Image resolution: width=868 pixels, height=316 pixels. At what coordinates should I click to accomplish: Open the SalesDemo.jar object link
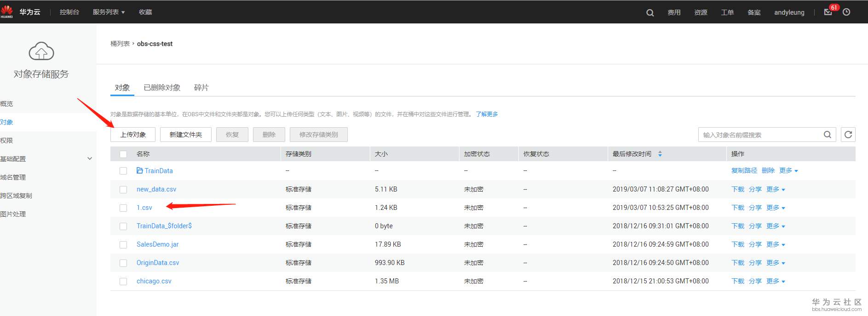[158, 244]
